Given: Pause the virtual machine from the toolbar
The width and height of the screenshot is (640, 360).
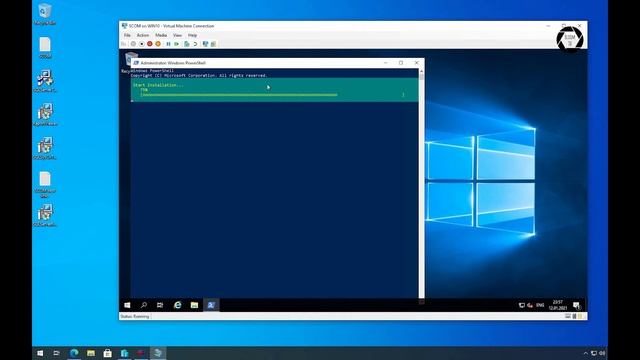Looking at the screenshot, I should tap(168, 44).
